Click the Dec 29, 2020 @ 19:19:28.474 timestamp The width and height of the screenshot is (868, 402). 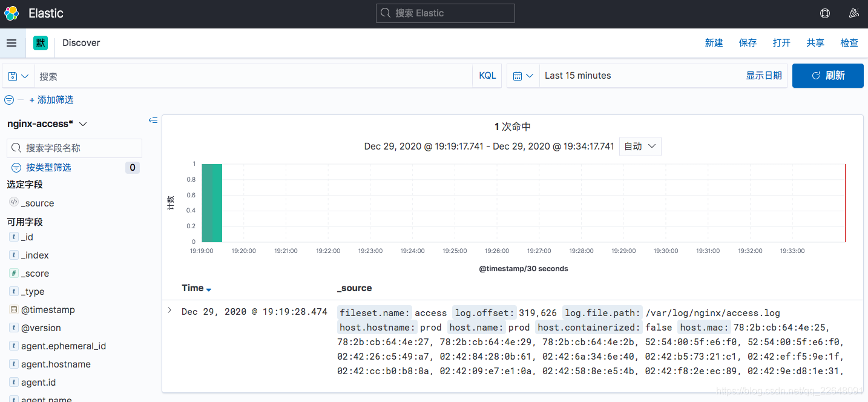(254, 312)
